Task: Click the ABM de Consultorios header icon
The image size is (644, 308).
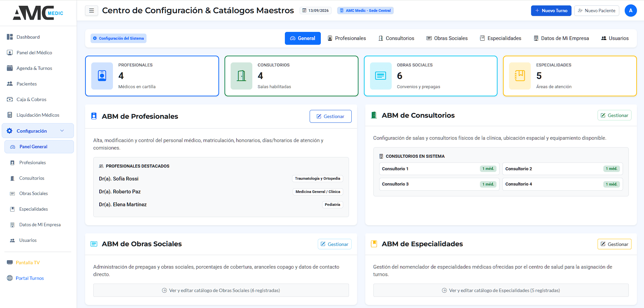Action: (374, 115)
